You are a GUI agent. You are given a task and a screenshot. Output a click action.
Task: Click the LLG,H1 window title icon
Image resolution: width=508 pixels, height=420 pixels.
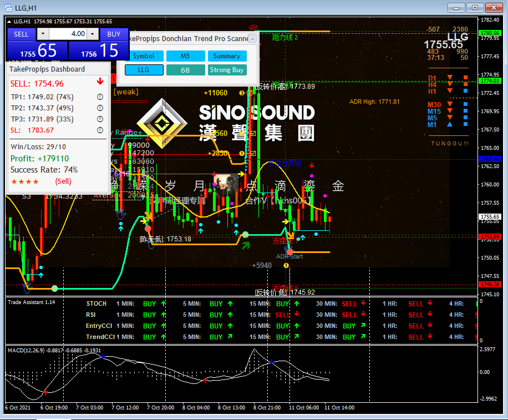(x=8, y=8)
